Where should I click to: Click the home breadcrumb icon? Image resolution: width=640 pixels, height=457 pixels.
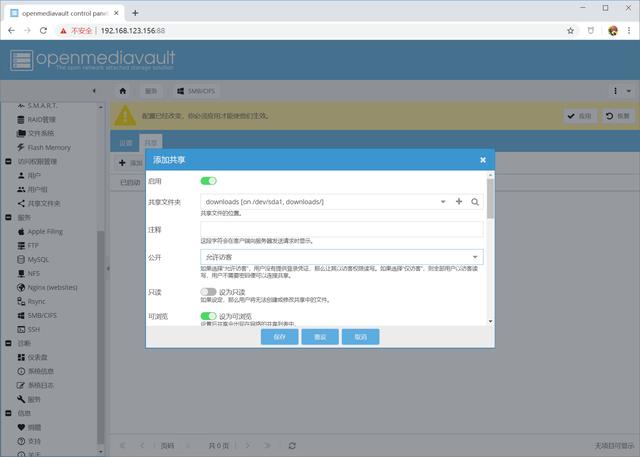click(123, 91)
